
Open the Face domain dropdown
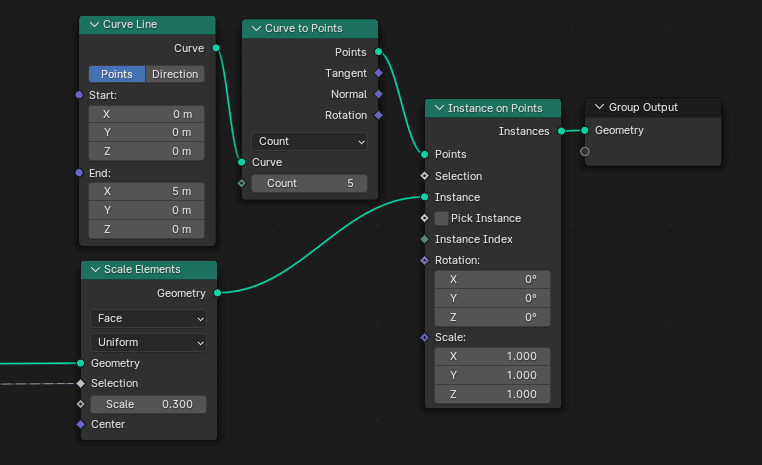pyautogui.click(x=148, y=318)
